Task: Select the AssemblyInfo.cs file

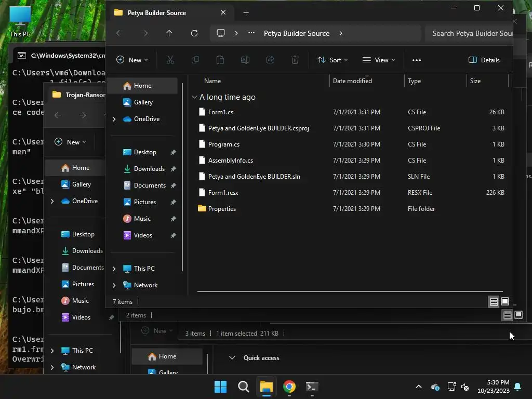Action: 351,161
